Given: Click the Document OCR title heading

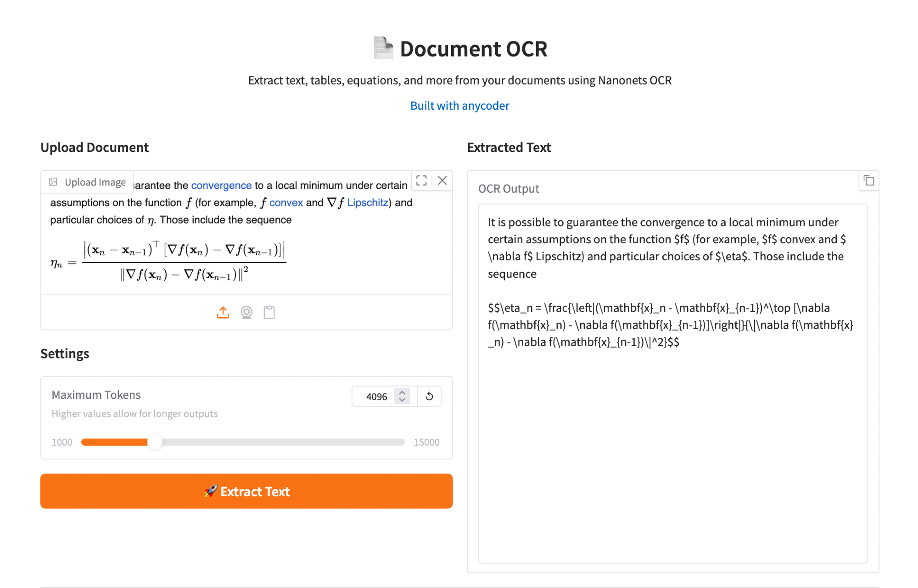Looking at the screenshot, I should 473,49.
